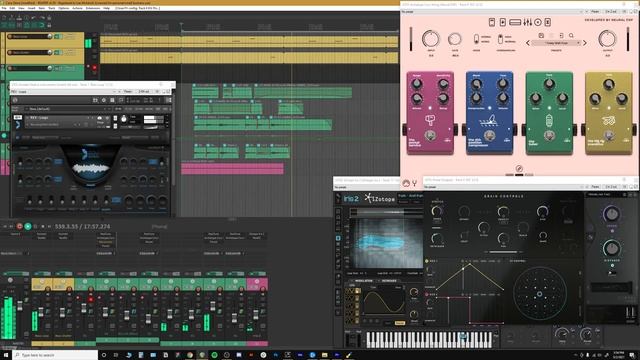
Task: Stomp the blue compressor pedal footswitch
Action: coord(489,136)
